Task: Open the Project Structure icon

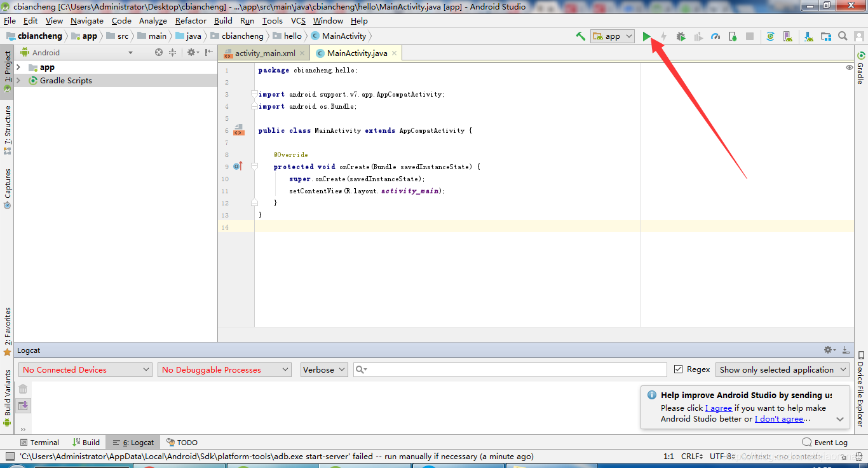Action: 825,36
